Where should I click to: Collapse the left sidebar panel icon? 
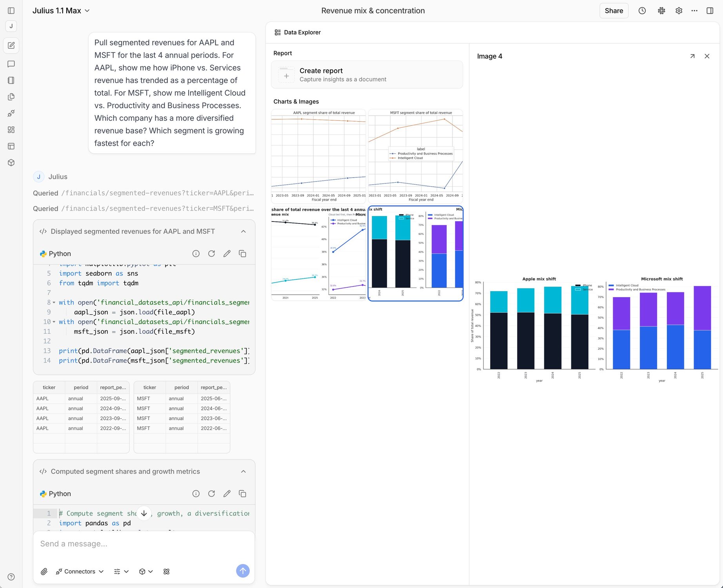[11, 11]
